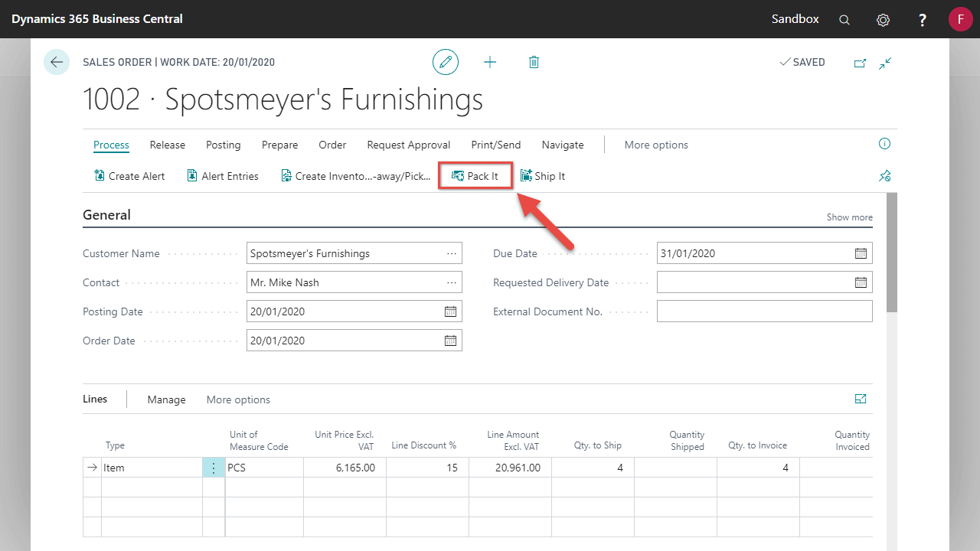Image resolution: width=980 pixels, height=551 pixels.
Task: Open Customer Name lookup ellipsis
Action: pos(451,253)
